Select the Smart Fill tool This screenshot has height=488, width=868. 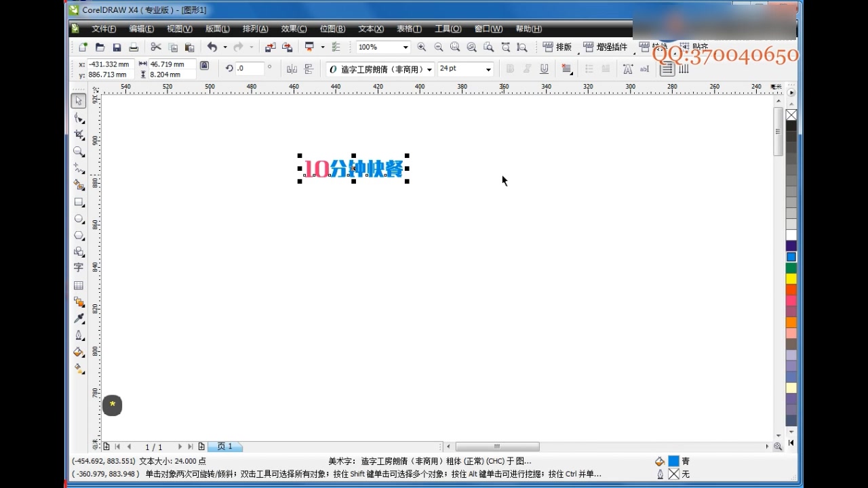point(79,185)
